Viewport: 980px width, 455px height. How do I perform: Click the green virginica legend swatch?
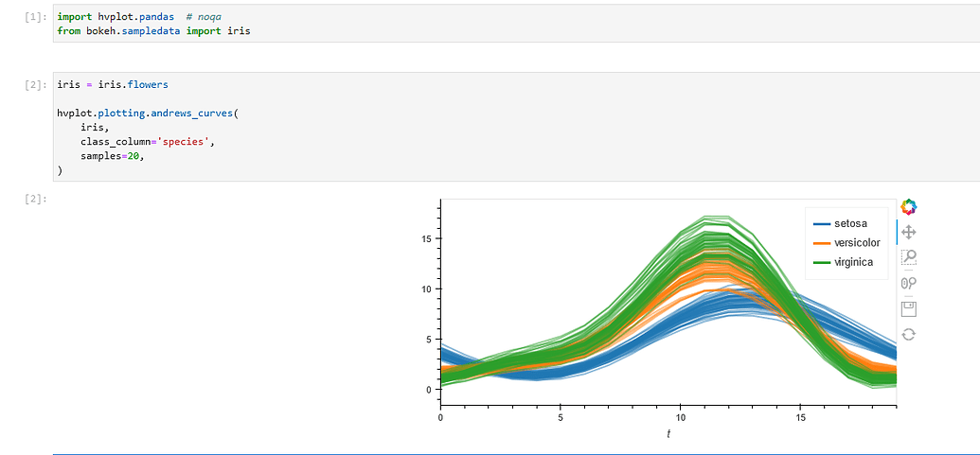[x=821, y=263]
